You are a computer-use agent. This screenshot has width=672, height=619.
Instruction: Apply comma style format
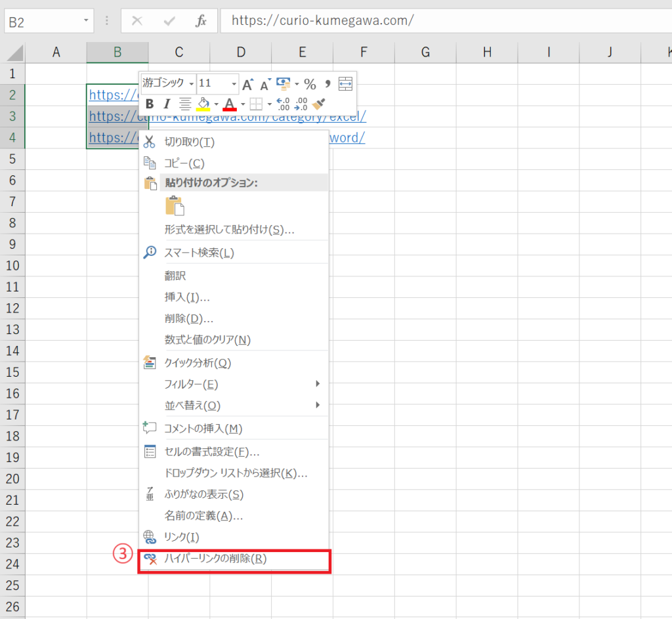(328, 83)
